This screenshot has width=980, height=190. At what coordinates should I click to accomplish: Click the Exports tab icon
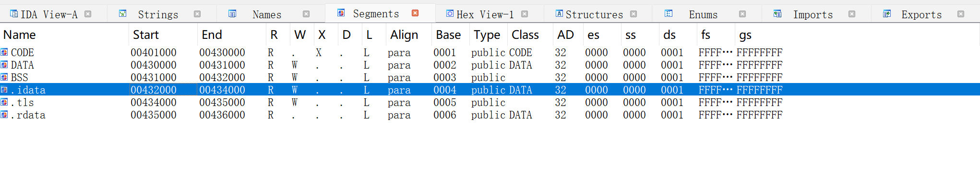(x=887, y=14)
